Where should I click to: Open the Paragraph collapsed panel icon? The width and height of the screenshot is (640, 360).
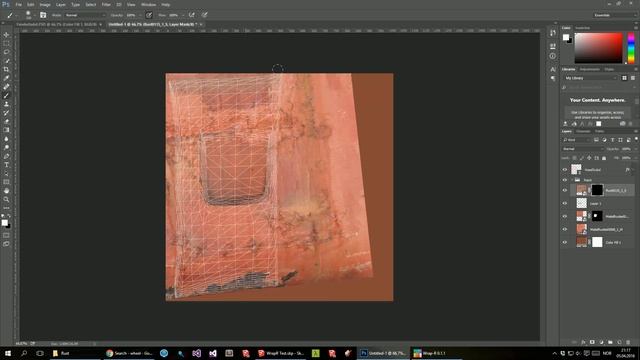point(553,78)
